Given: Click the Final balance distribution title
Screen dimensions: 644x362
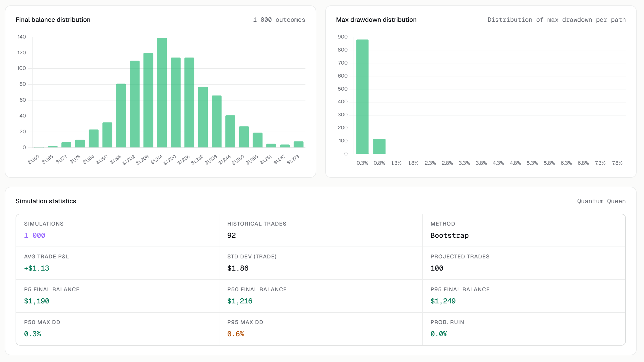Looking at the screenshot, I should click(x=53, y=20).
